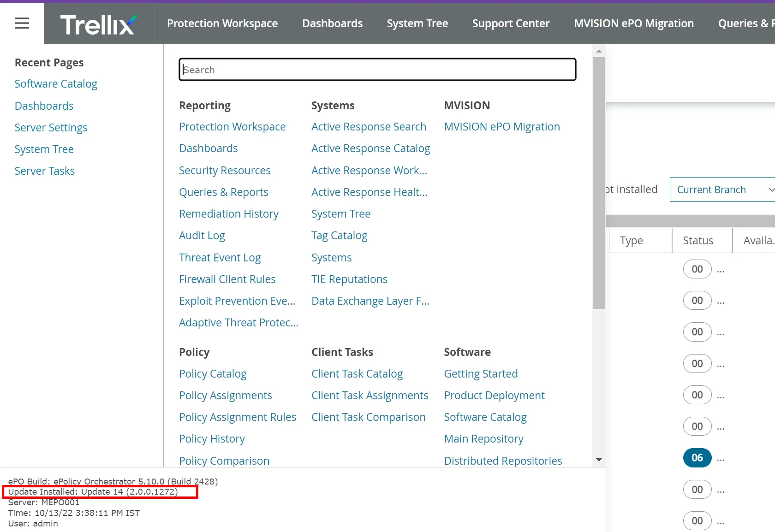Open Queries & Reports in top bar
This screenshot has width=775, height=532.
746,24
